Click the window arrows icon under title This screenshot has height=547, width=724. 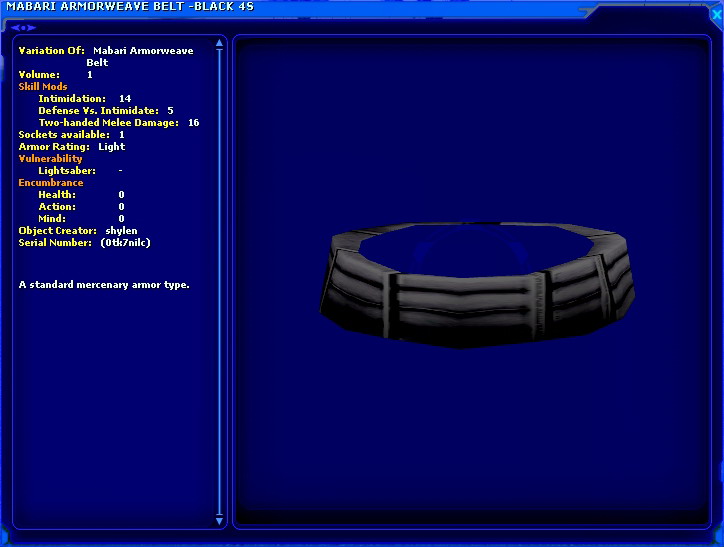[x=23, y=27]
